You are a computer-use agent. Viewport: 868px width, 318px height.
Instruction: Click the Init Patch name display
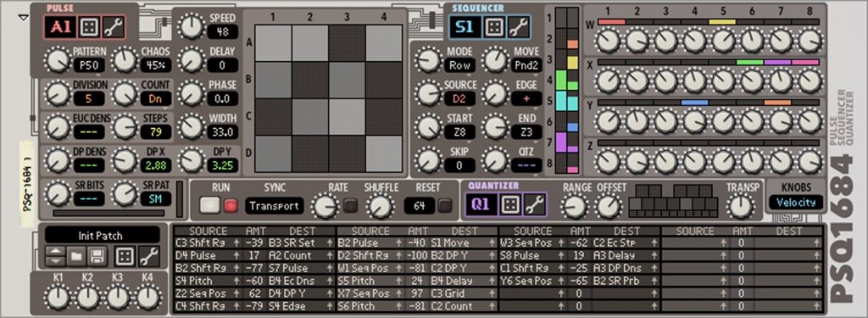[x=102, y=236]
